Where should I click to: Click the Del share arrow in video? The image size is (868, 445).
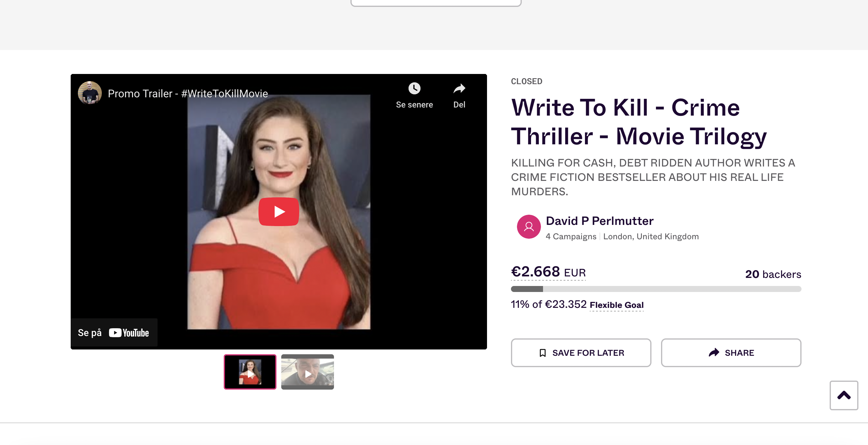(x=459, y=89)
